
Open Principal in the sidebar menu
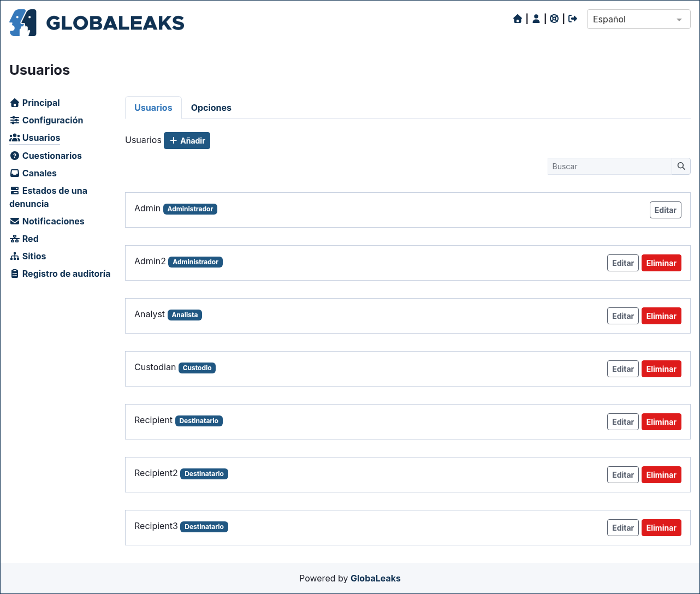tap(35, 103)
